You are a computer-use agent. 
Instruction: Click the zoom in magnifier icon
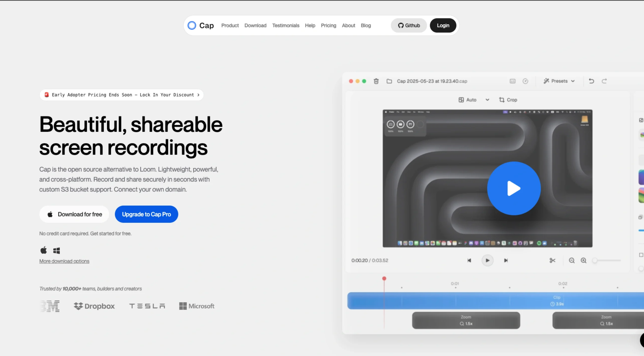(584, 260)
